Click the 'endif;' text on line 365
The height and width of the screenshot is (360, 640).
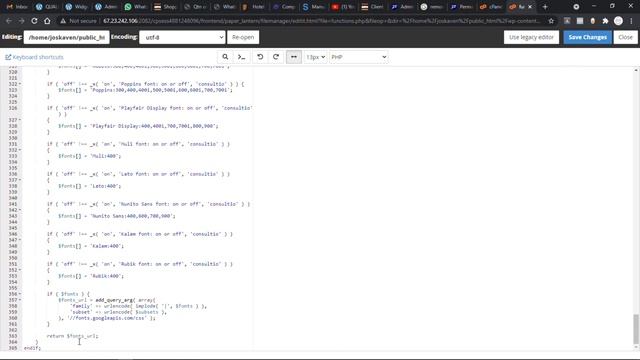(x=32, y=348)
